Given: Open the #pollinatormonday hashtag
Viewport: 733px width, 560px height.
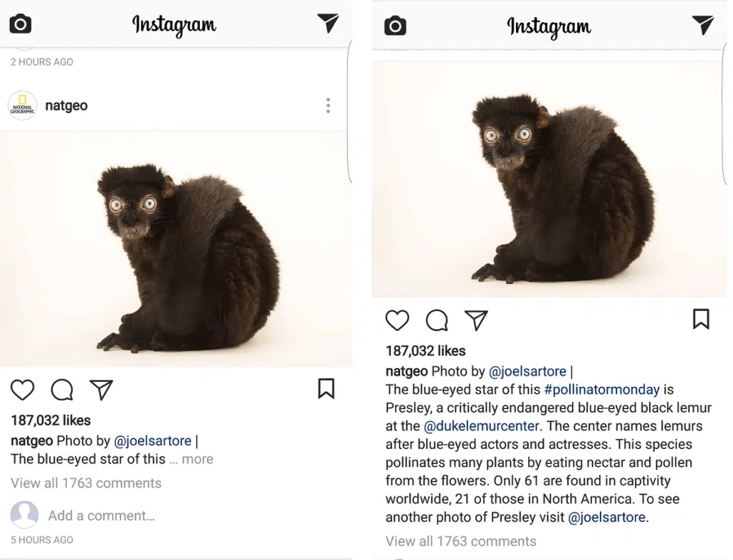Looking at the screenshot, I should point(601,390).
